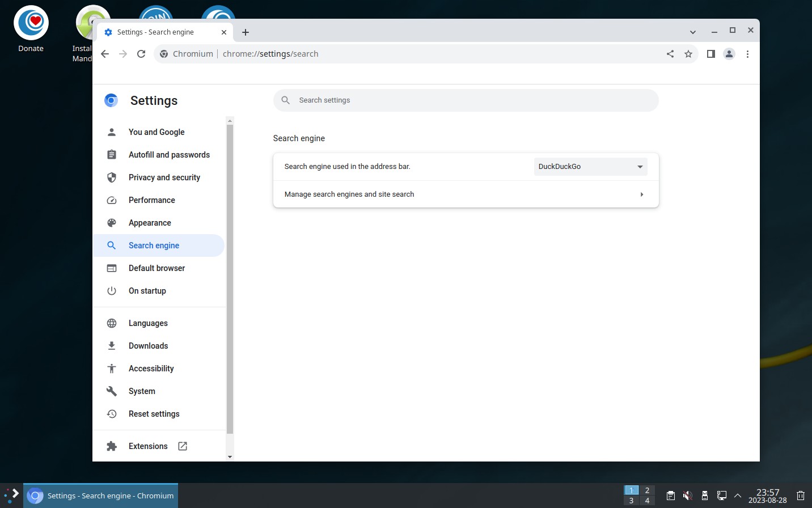Bookmark this tab with the star icon
The width and height of the screenshot is (812, 508).
688,54
